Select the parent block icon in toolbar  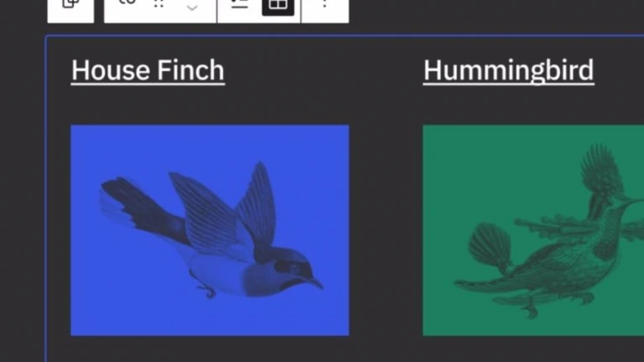[x=70, y=4]
